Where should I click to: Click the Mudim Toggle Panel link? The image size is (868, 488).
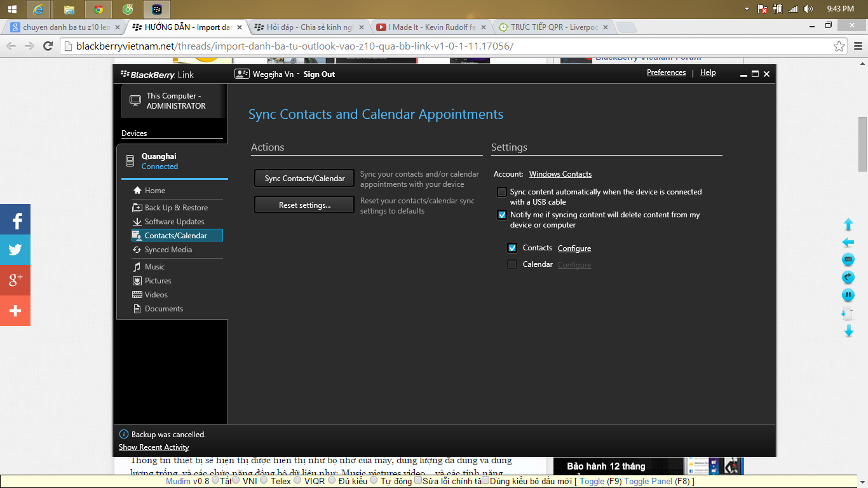point(648,481)
